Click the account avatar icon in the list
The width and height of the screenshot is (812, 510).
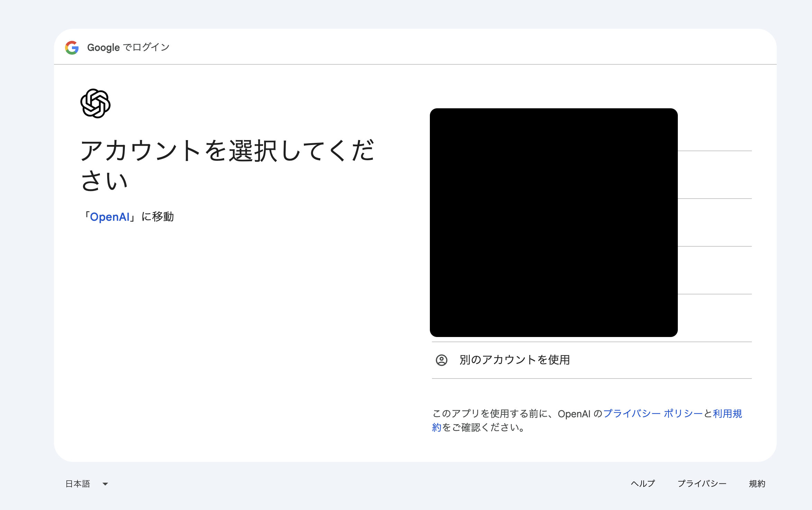coord(442,360)
